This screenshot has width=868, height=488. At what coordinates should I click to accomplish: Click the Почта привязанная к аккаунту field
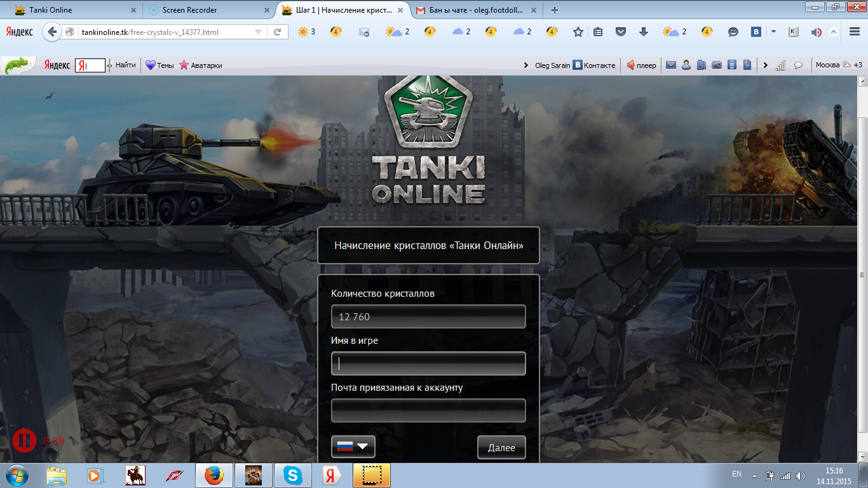[x=428, y=410]
